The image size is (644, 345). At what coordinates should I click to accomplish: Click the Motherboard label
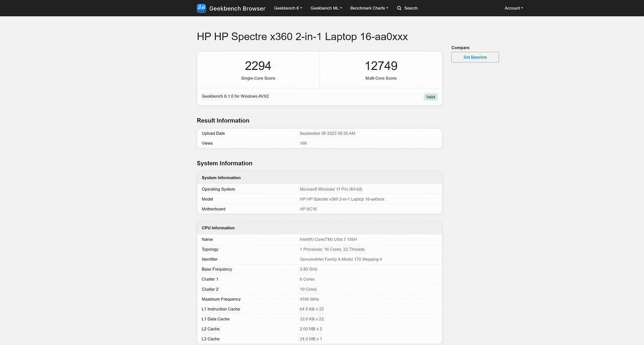[x=214, y=209]
